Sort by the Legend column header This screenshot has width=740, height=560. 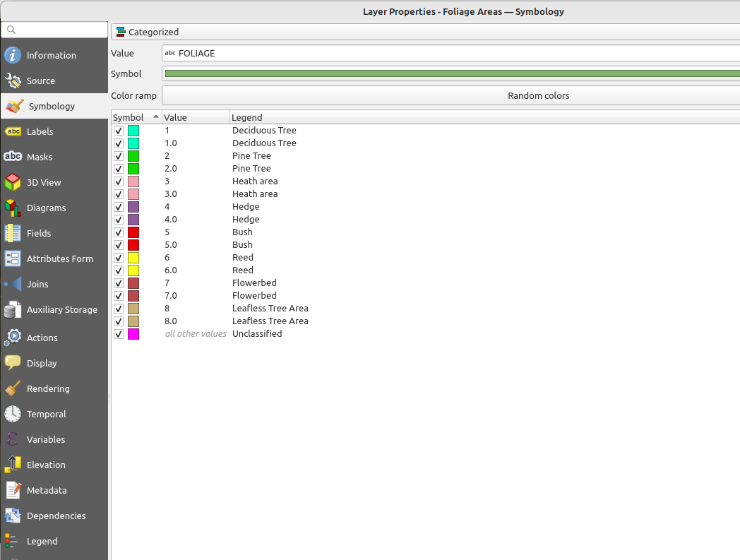click(x=246, y=117)
